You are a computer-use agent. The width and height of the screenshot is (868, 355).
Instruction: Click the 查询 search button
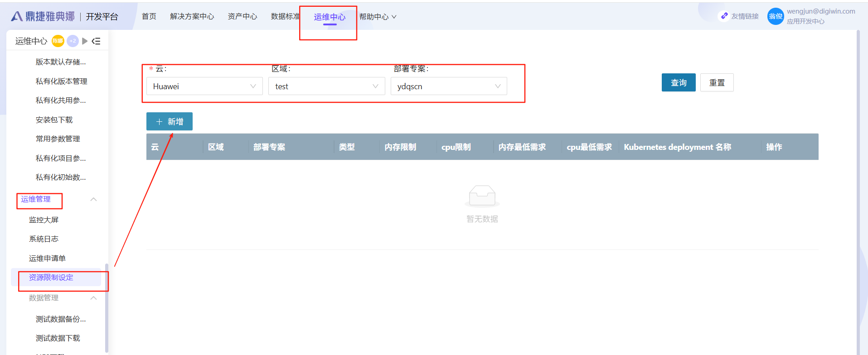click(679, 82)
